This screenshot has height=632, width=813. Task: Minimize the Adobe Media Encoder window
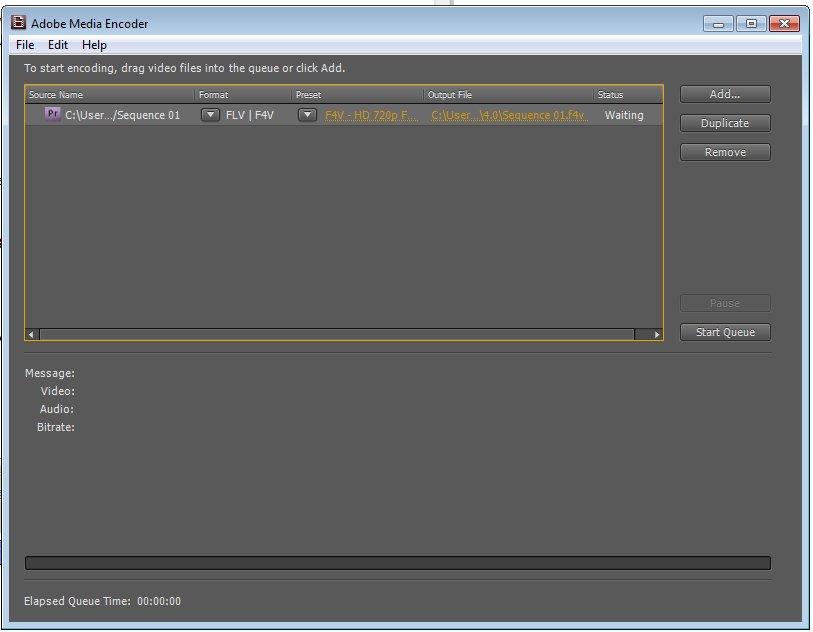[x=718, y=24]
